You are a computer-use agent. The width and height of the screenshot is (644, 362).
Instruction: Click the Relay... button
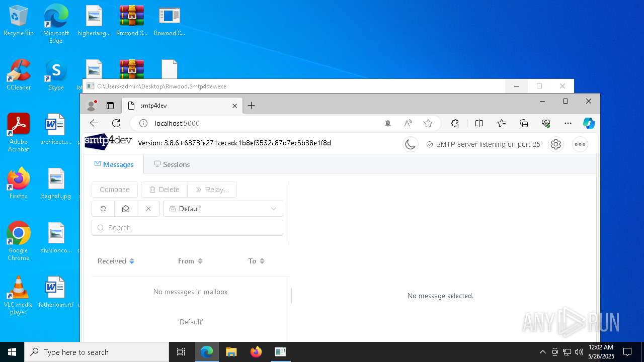point(212,190)
